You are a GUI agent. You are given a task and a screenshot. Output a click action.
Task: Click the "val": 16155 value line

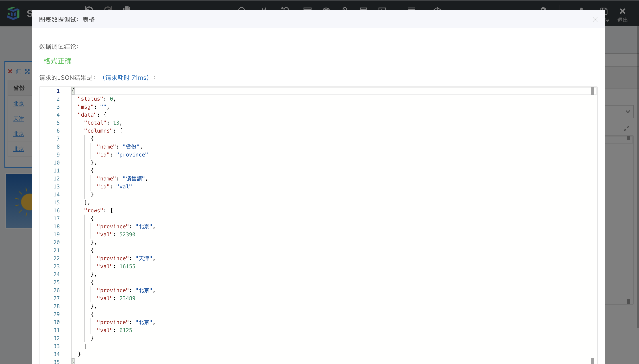[116, 266]
